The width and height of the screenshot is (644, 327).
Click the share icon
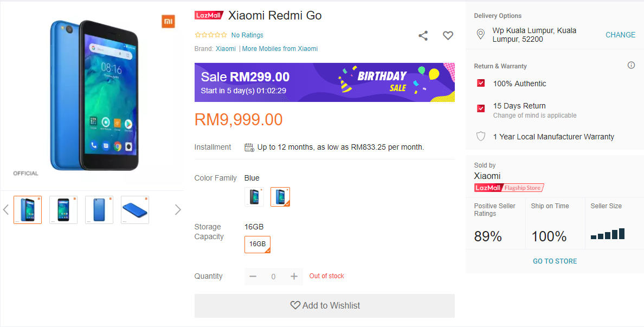pos(423,36)
